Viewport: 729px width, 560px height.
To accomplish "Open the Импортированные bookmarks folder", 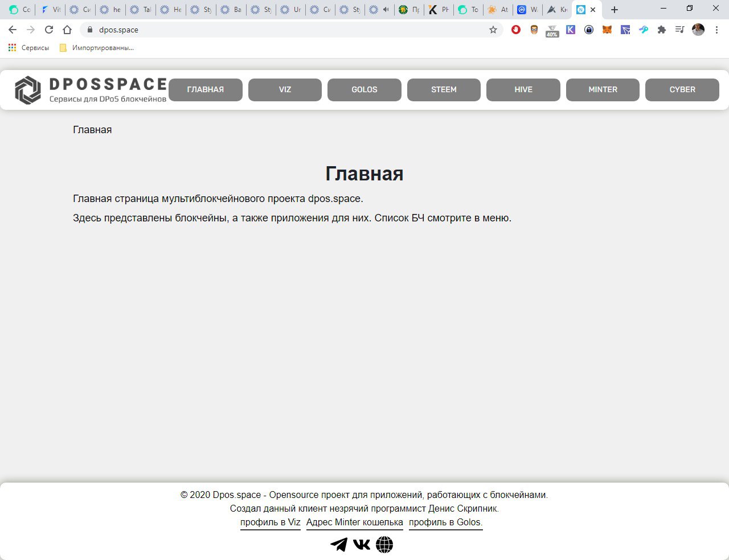I will click(x=97, y=48).
